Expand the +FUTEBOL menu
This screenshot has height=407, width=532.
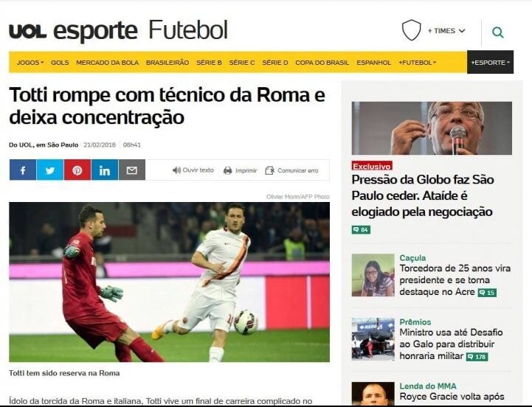[x=418, y=63]
